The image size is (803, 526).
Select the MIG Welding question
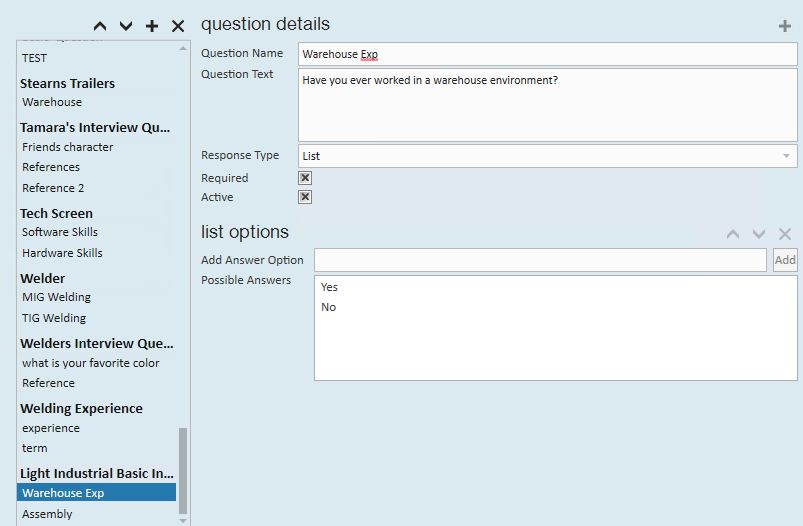tap(57, 297)
